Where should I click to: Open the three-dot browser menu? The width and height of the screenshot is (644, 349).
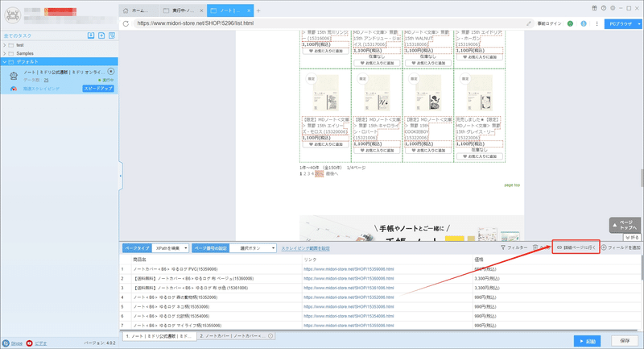(x=597, y=23)
